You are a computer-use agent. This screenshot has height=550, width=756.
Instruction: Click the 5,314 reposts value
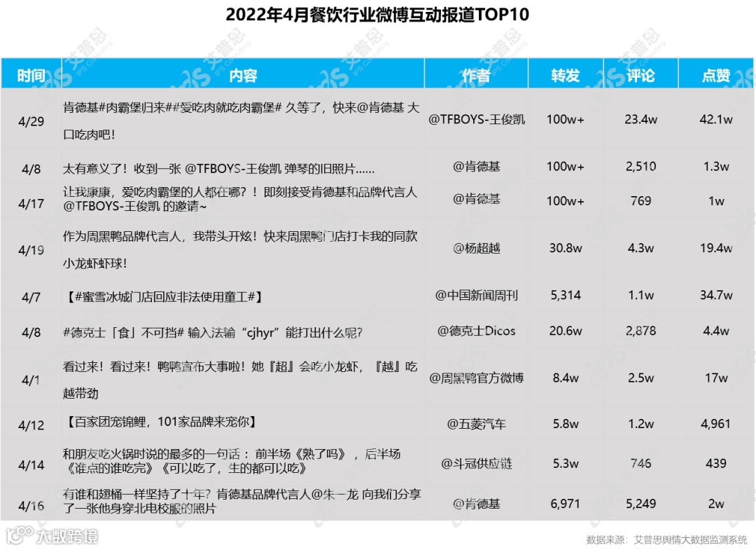(566, 295)
